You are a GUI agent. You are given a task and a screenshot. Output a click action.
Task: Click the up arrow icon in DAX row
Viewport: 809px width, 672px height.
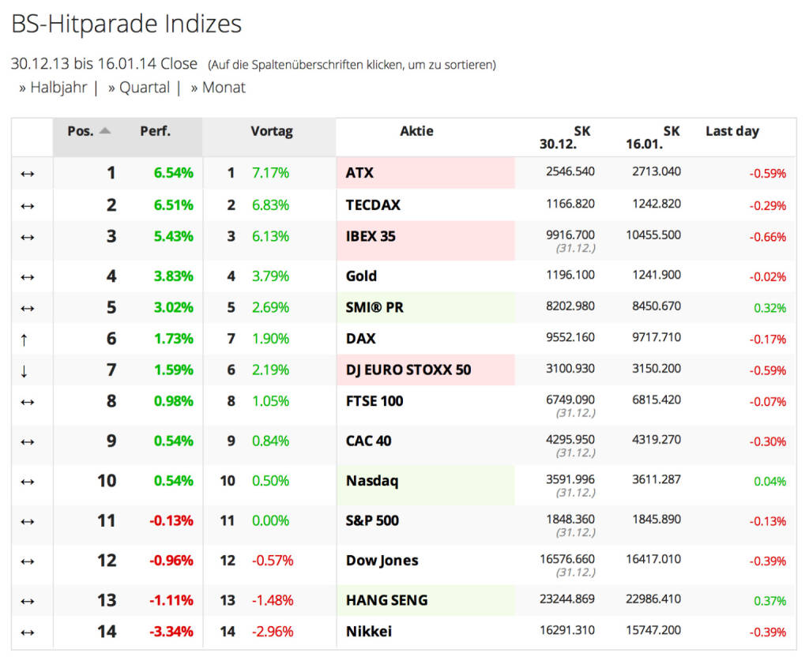point(24,340)
